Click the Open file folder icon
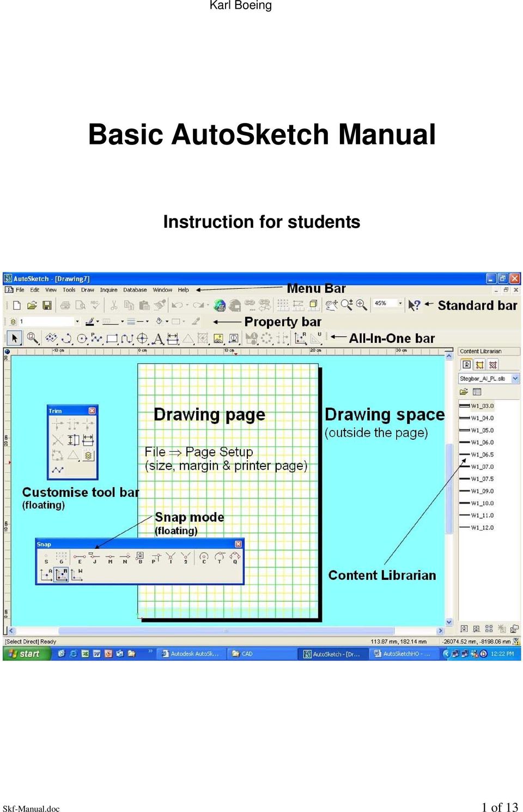Image resolution: width=523 pixels, height=812 pixels. [32, 306]
